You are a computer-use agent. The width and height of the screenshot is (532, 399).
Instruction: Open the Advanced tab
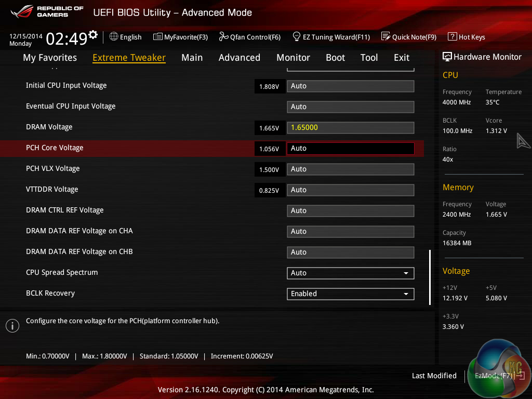(239, 58)
